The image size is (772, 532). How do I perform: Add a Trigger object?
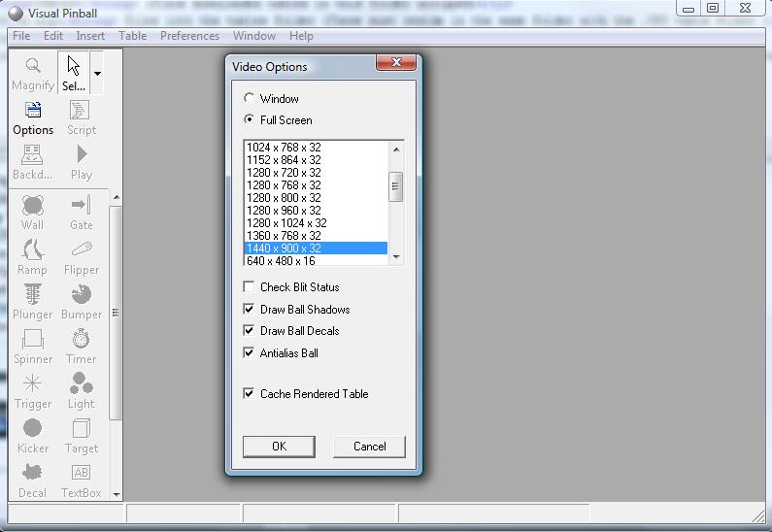32,391
